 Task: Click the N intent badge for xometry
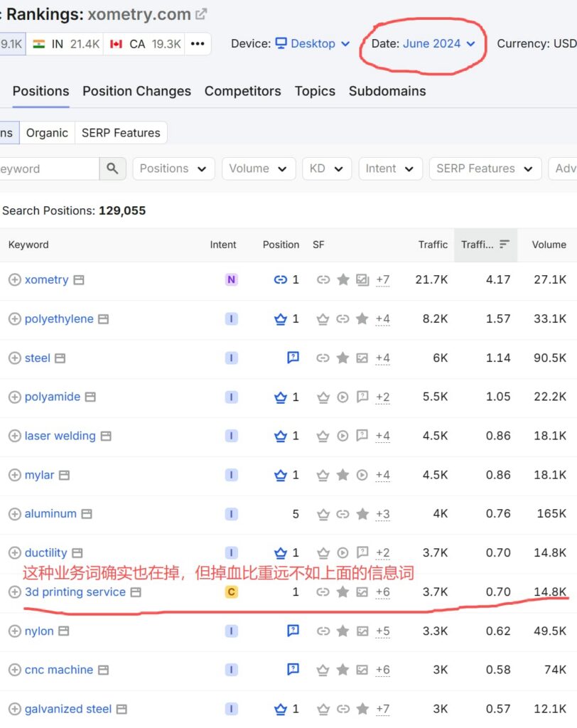(231, 279)
